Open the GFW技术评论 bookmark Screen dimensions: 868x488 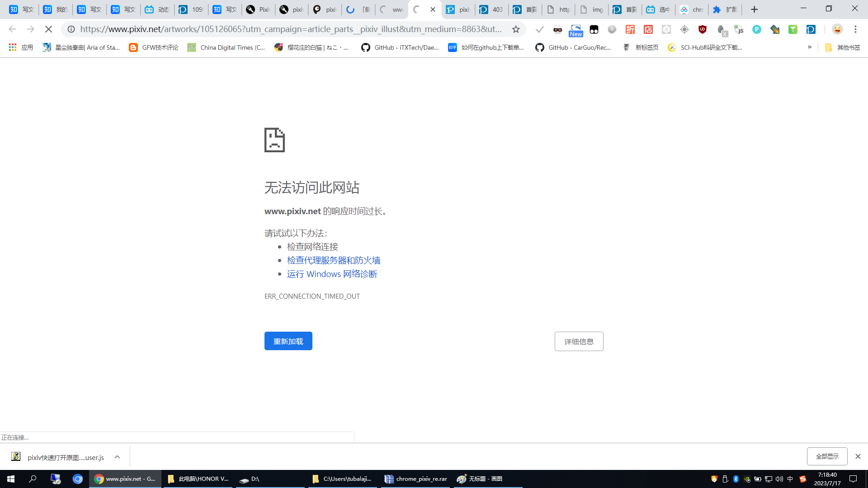[x=154, y=47]
